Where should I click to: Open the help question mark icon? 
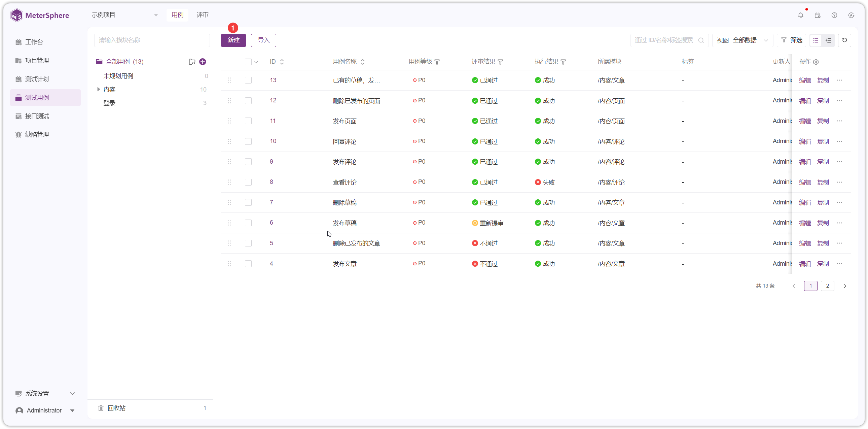[834, 15]
